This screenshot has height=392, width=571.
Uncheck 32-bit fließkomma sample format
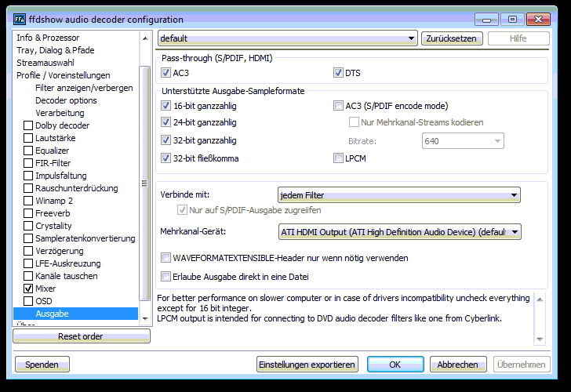(165, 158)
